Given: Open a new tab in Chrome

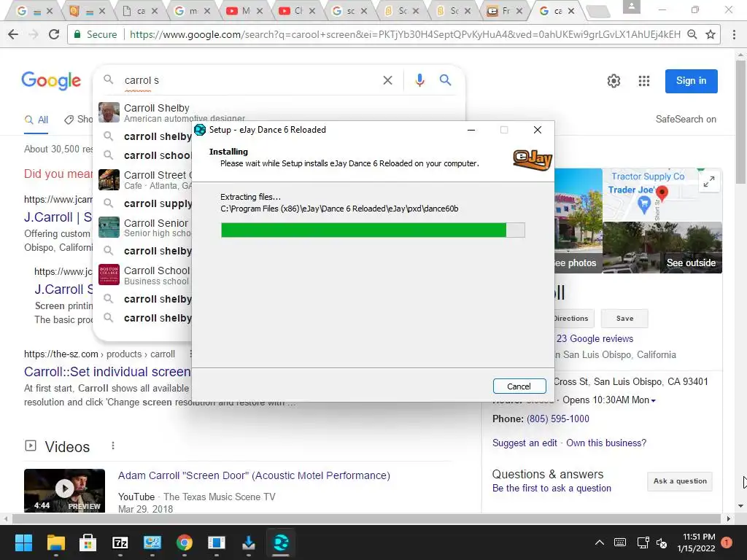Looking at the screenshot, I should pyautogui.click(x=598, y=12).
